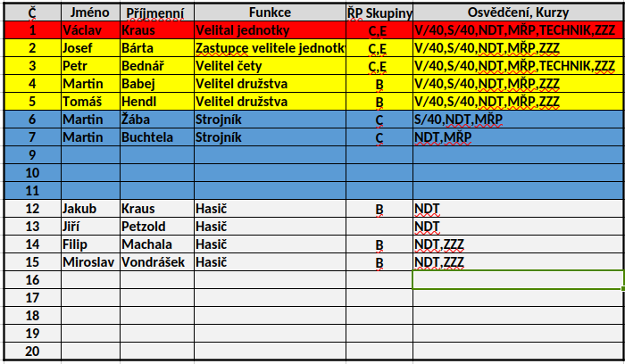Select the 'Zastupce velitele jednotk' cell
625x364 pixels.
pyautogui.click(x=270, y=48)
